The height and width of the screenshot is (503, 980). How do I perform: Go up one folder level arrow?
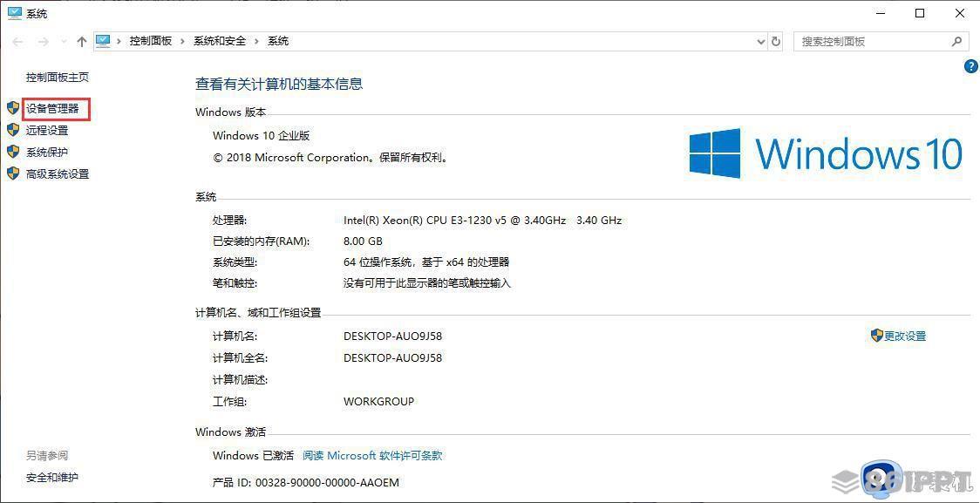(x=82, y=41)
